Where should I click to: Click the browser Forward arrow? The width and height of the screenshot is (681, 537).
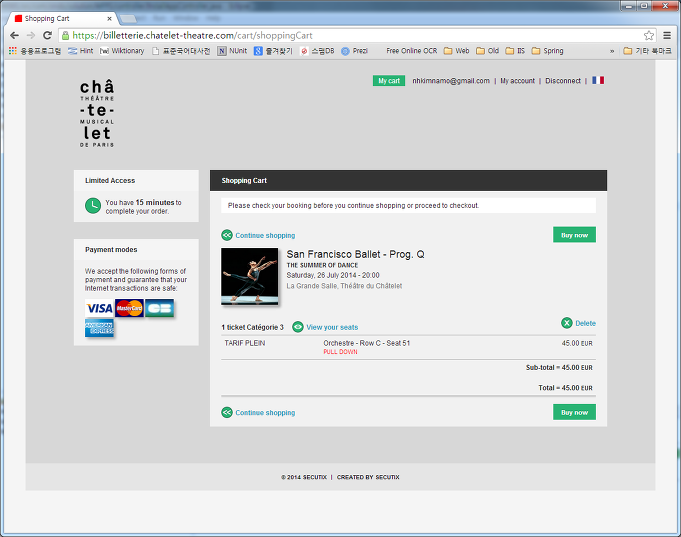(x=31, y=35)
